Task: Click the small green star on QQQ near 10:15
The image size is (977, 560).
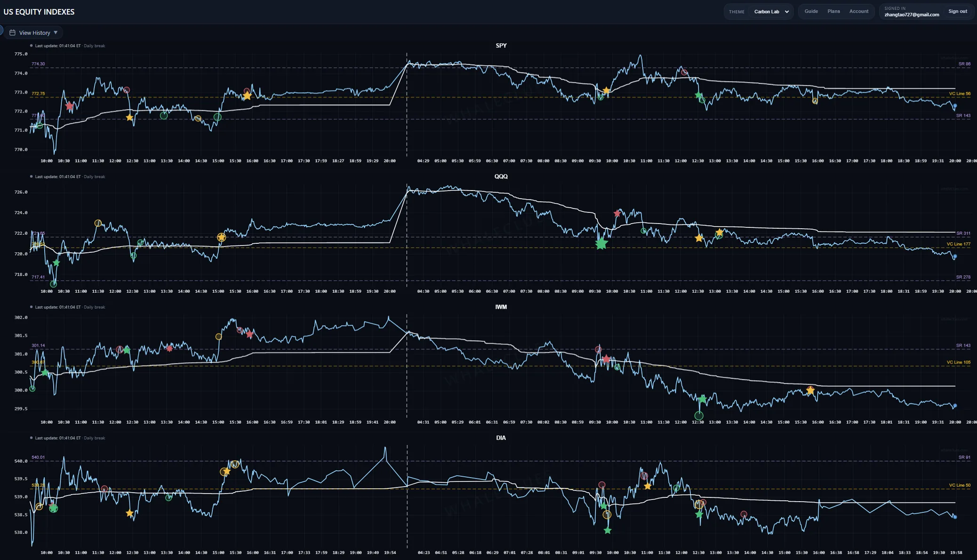Action: pos(56,263)
